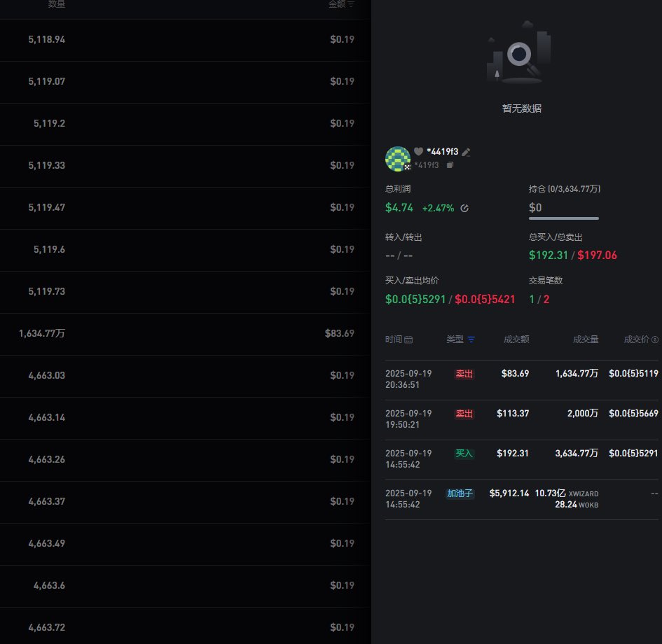
Task: Select quantity 4,663.26 row
Action: [47, 459]
